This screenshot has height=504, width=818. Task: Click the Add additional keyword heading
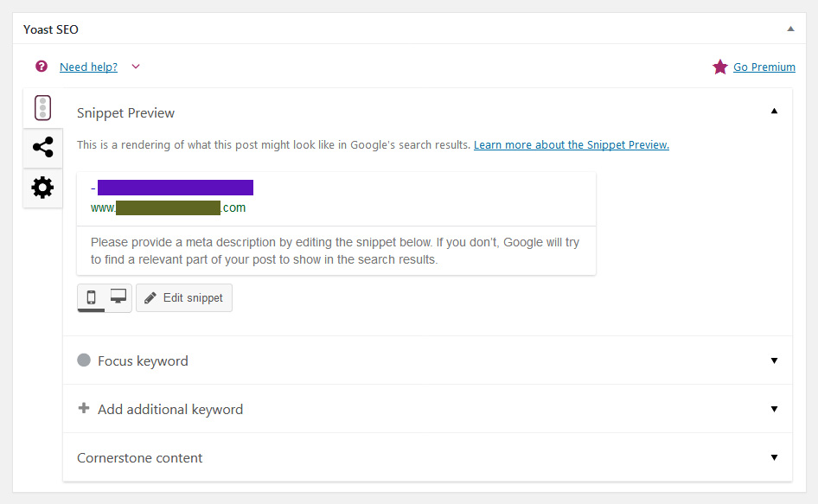click(x=170, y=410)
